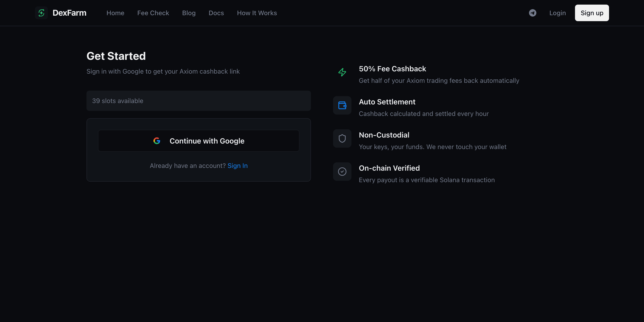Click '50% Fee Cashback' title
Viewport: 644px width, 322px height.
point(392,69)
